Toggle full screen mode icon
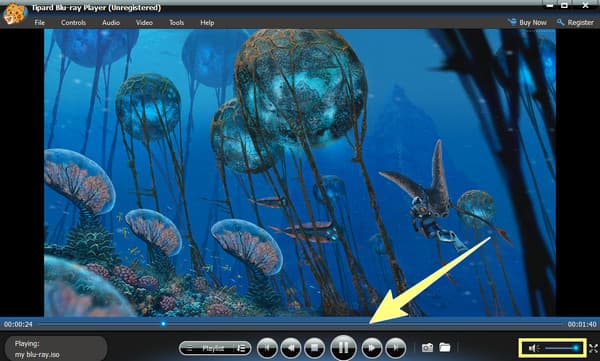600x361 pixels. [593, 348]
